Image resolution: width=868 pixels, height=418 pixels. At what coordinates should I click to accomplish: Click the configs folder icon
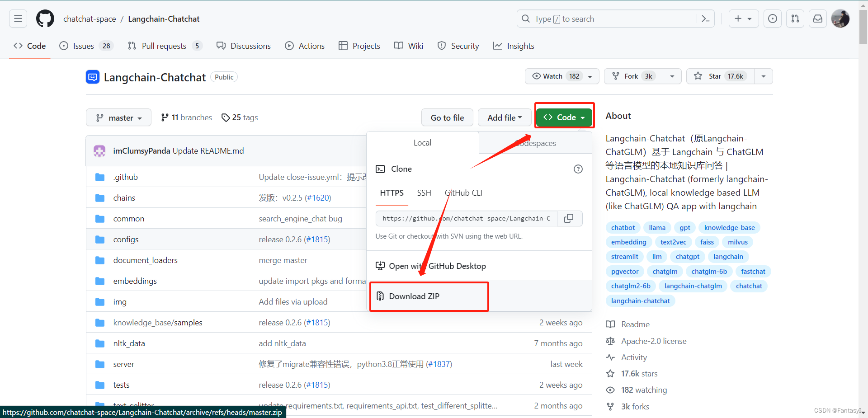click(100, 240)
